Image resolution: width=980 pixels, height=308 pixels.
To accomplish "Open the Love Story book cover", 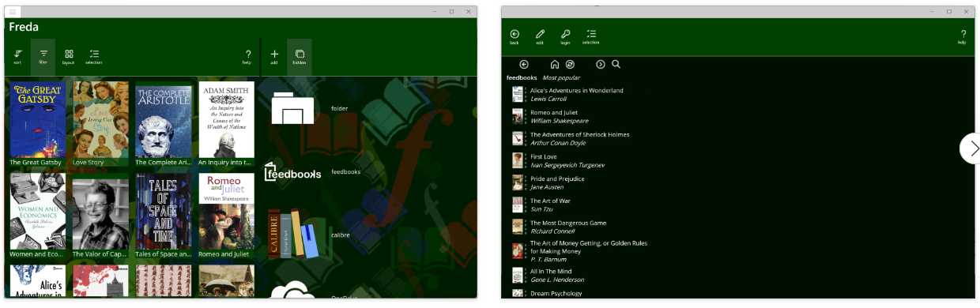I will [100, 119].
